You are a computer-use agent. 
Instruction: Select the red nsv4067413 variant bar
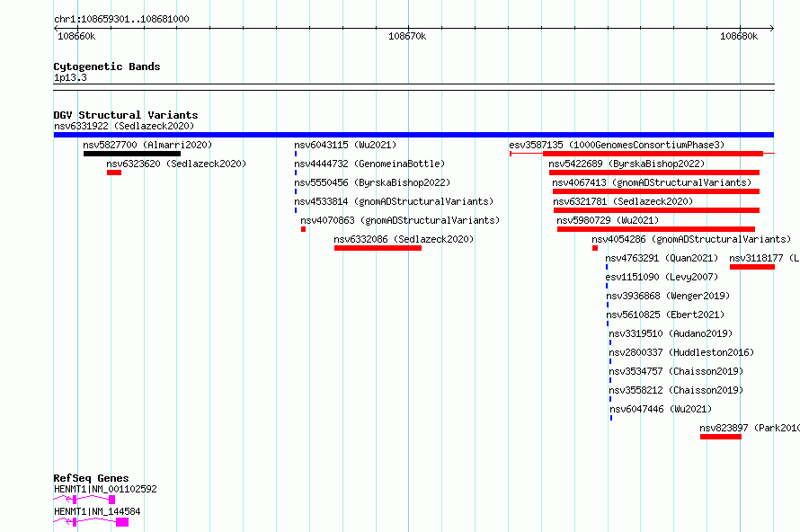coord(656,191)
